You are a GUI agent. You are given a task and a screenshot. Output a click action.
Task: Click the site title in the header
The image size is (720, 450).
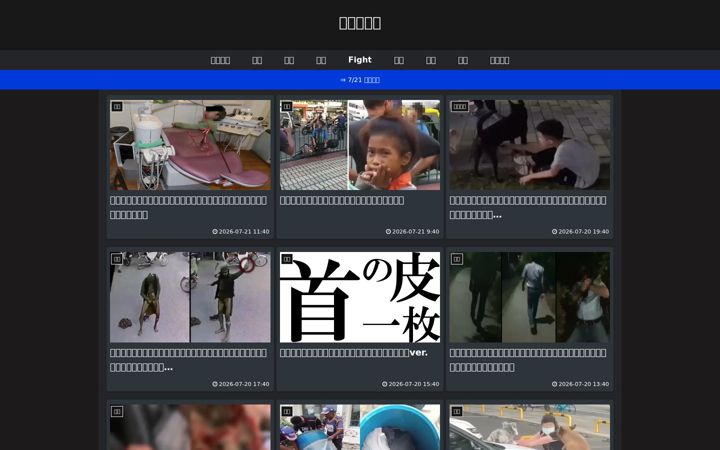coord(360,23)
